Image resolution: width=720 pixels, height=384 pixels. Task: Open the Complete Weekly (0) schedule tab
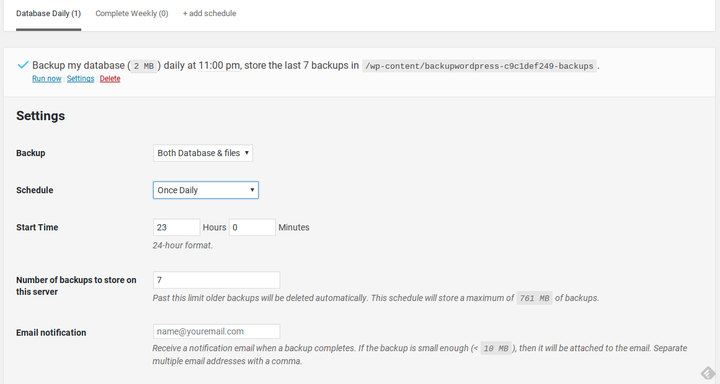[x=132, y=13]
